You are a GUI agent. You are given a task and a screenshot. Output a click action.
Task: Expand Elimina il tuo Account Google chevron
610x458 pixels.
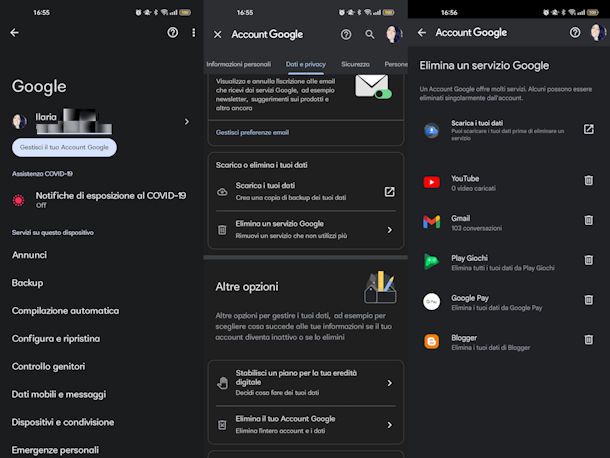[x=389, y=425]
